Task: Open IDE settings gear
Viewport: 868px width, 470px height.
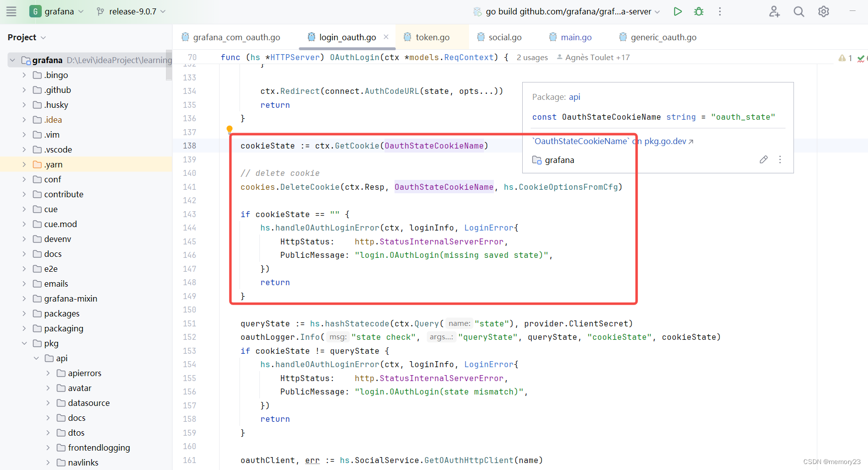Action: point(823,11)
